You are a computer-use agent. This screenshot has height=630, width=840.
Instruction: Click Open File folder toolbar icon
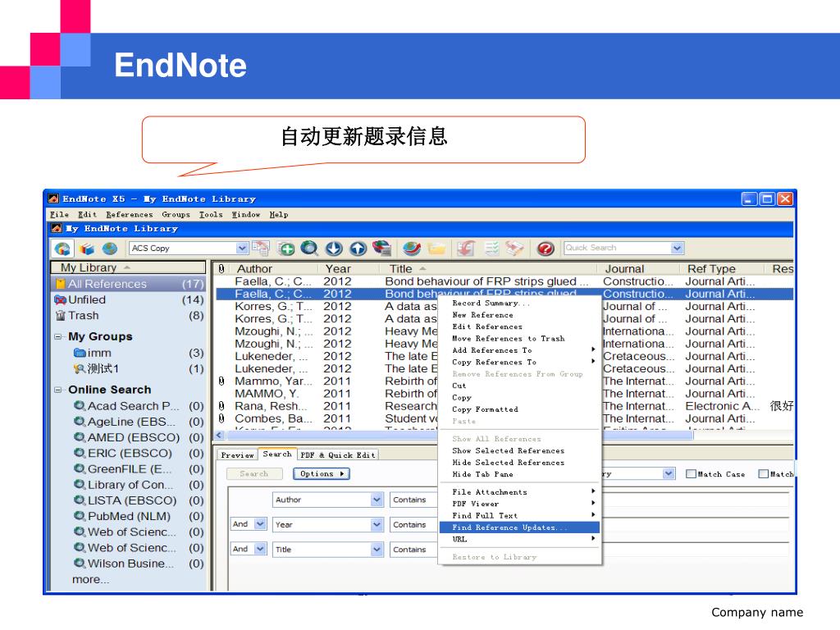[436, 249]
